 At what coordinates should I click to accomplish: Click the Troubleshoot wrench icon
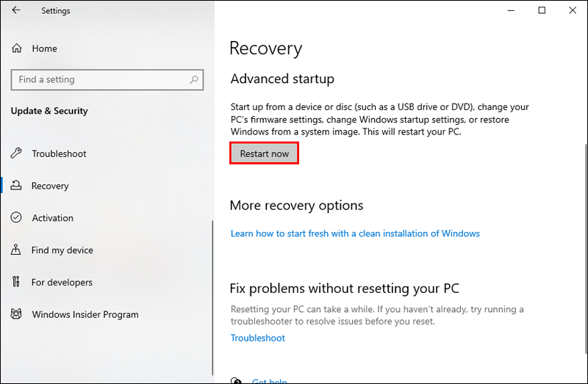tap(17, 153)
